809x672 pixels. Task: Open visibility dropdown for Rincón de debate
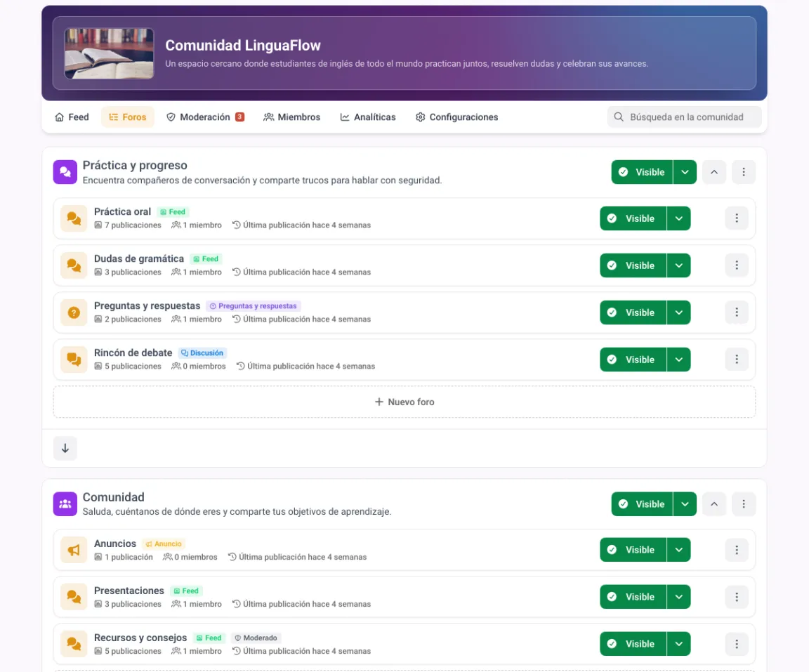pos(679,360)
